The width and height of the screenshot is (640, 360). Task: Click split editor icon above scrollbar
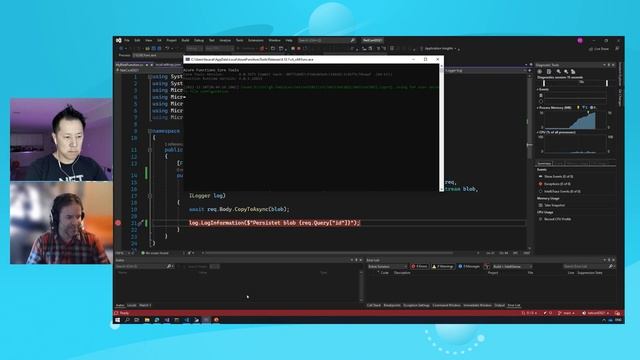coord(530,70)
